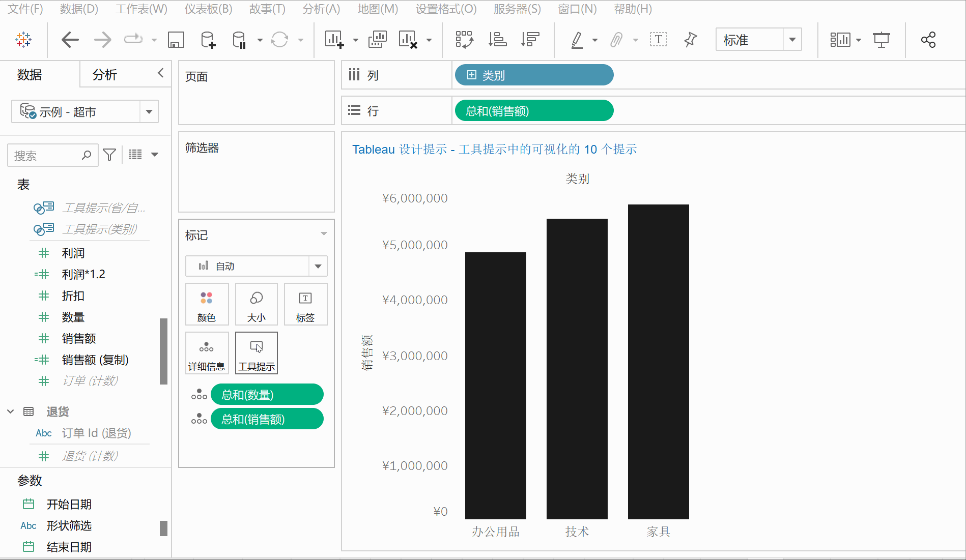Select the 折扣 field

click(73, 296)
